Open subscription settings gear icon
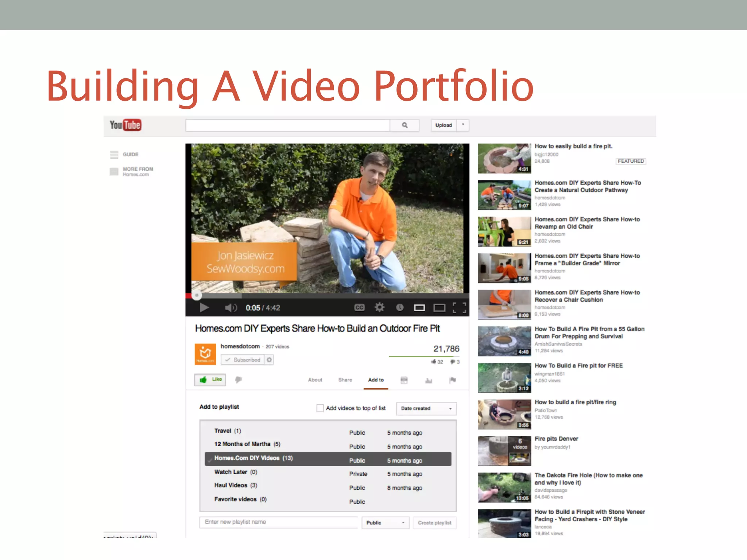Image resolution: width=747 pixels, height=560 pixels. (x=269, y=360)
